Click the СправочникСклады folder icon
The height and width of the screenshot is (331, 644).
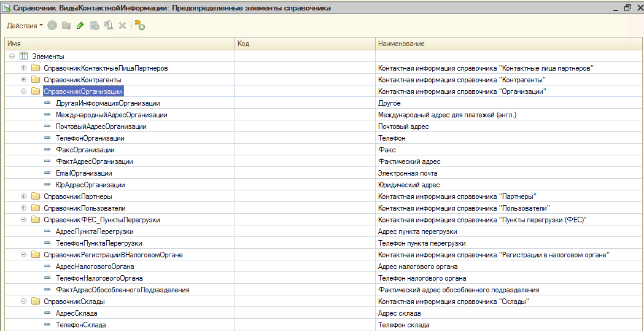[x=35, y=302]
